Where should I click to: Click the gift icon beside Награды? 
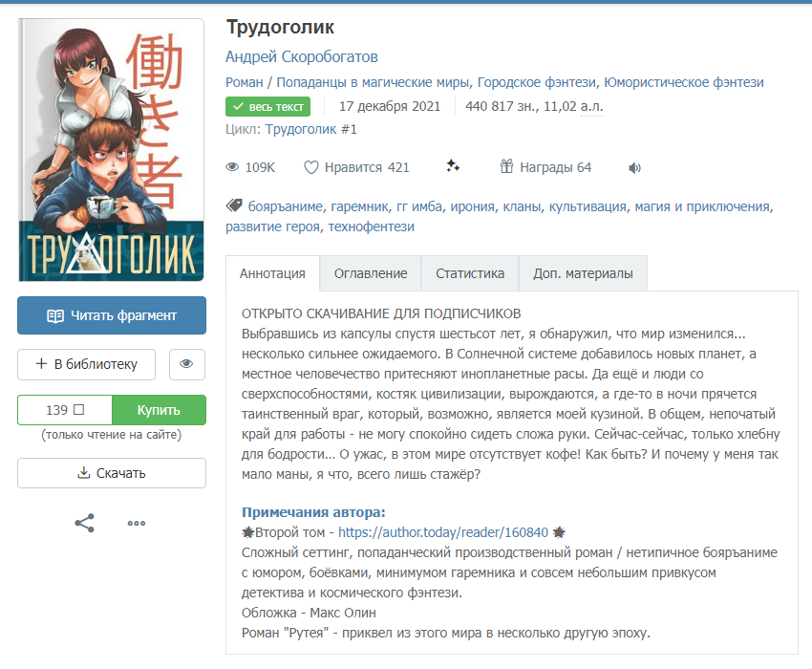click(506, 167)
